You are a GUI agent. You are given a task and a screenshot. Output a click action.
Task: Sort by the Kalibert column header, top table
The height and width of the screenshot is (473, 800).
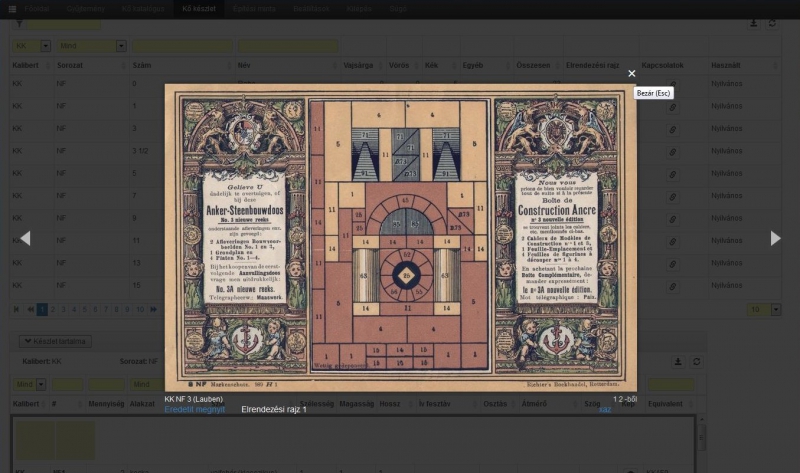[x=32, y=65]
